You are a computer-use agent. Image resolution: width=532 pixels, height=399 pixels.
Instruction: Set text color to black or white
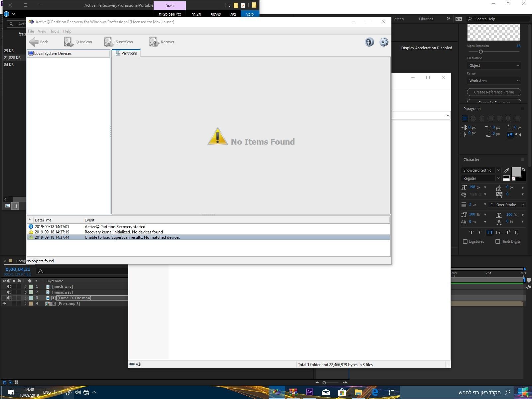pos(506,178)
